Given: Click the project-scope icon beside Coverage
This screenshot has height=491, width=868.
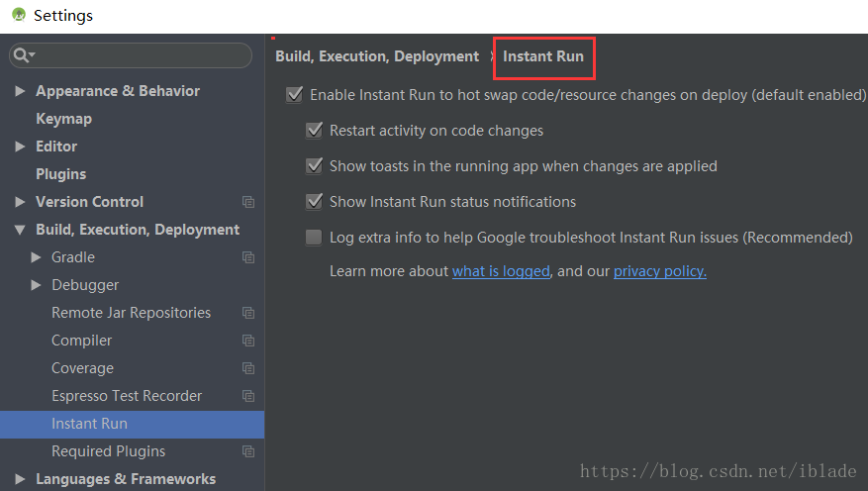Looking at the screenshot, I should [248, 368].
